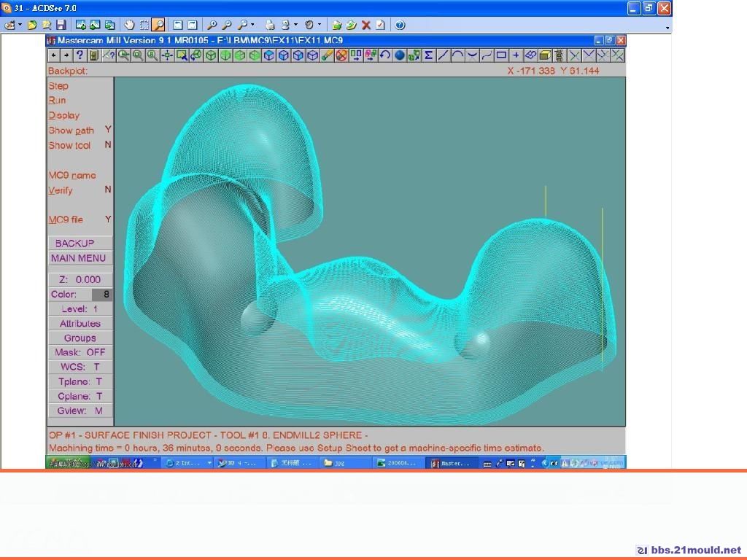Click the Level: 1 button
Image resolution: width=747 pixels, height=560 pixels.
(x=80, y=308)
